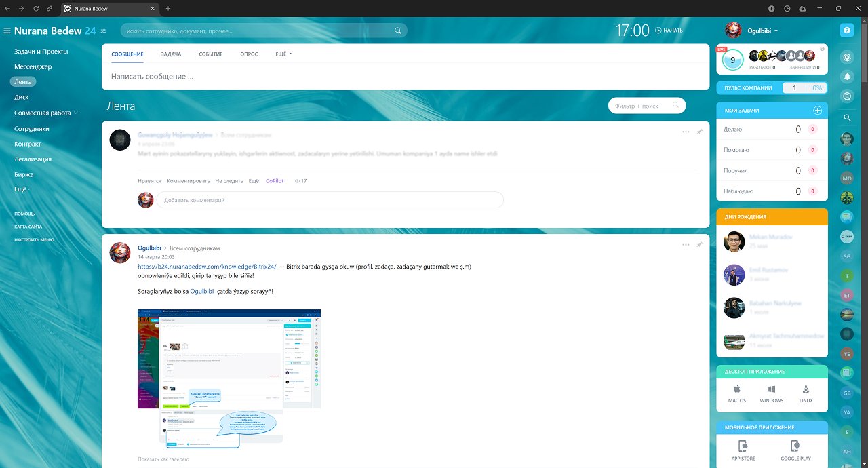Toggle Не следить on the first post

coord(229,181)
